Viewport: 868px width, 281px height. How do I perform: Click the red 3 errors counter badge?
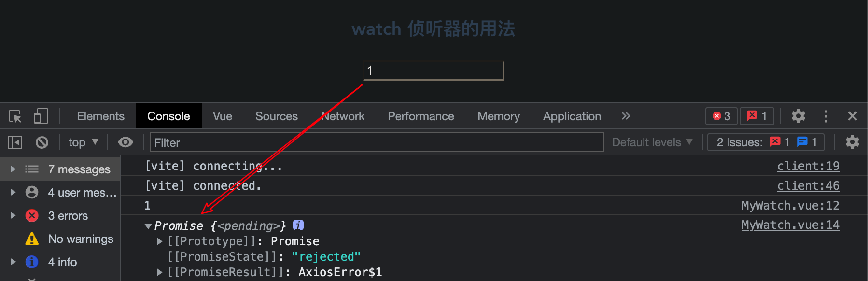click(722, 116)
